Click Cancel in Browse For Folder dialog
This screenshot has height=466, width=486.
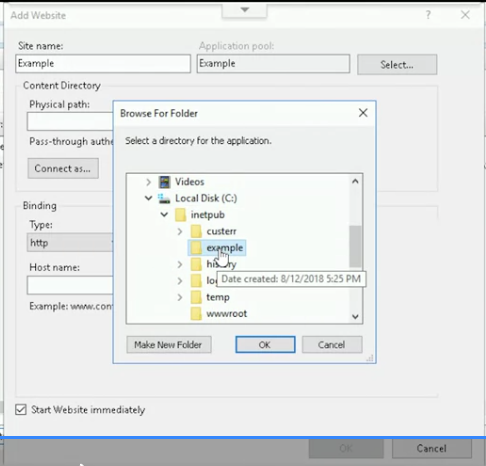(332, 345)
